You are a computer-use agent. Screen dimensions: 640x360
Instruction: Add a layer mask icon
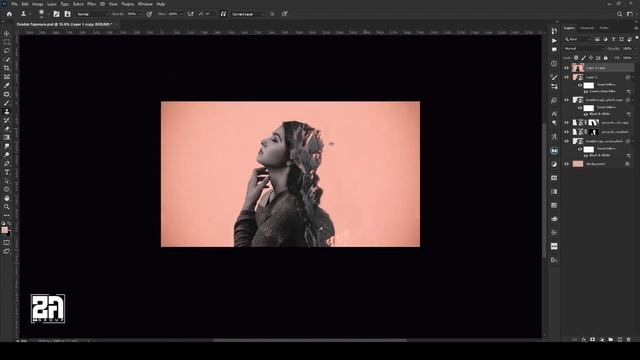click(592, 340)
